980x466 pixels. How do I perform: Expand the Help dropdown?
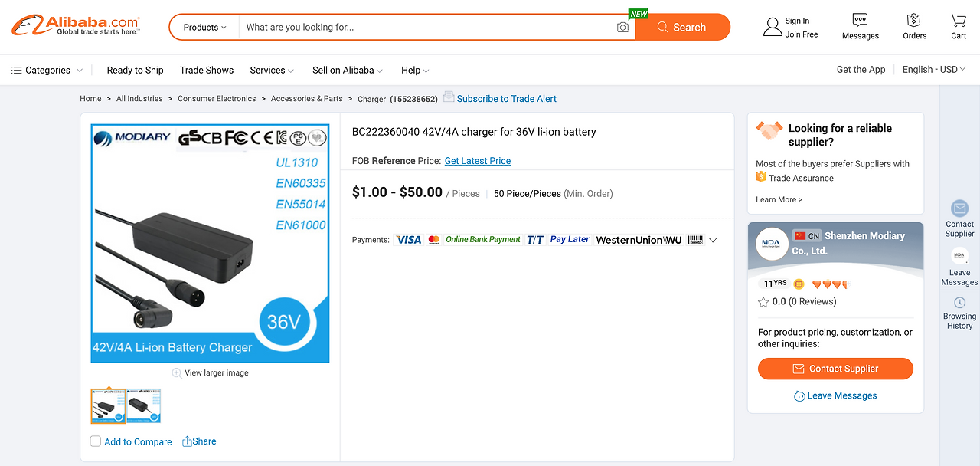pos(415,71)
